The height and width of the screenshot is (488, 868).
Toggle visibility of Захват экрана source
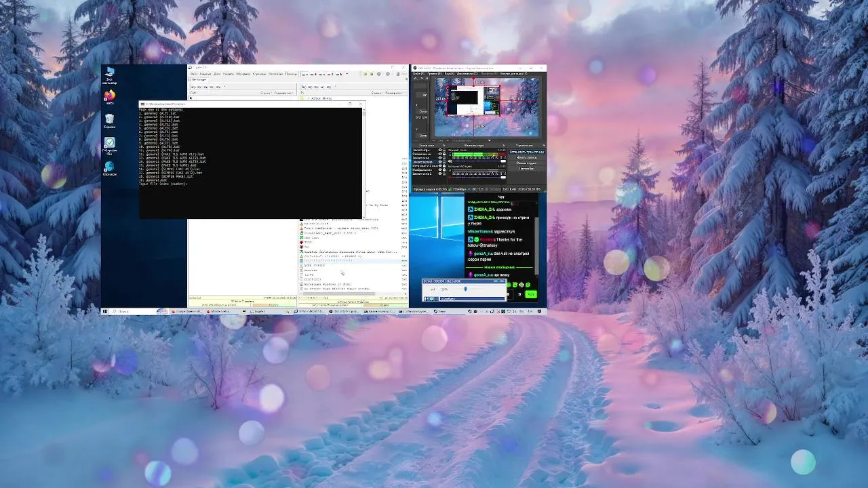tap(440, 162)
